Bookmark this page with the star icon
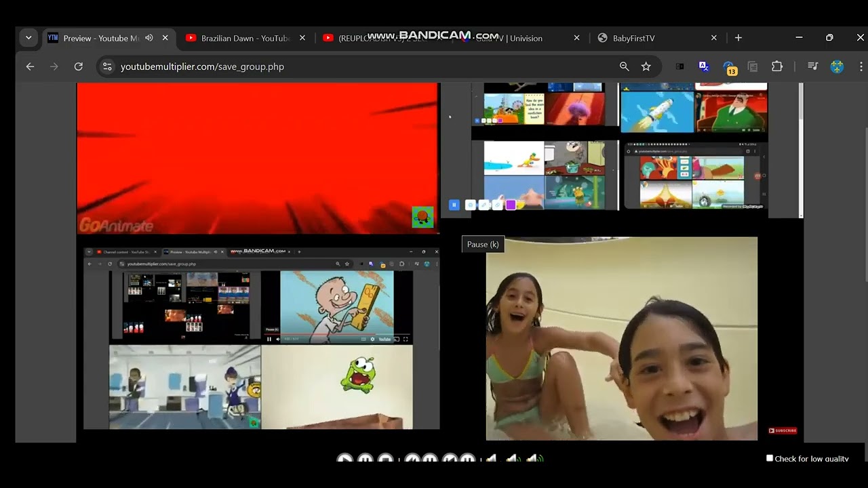Image resolution: width=868 pixels, height=488 pixels. pyautogui.click(x=646, y=66)
